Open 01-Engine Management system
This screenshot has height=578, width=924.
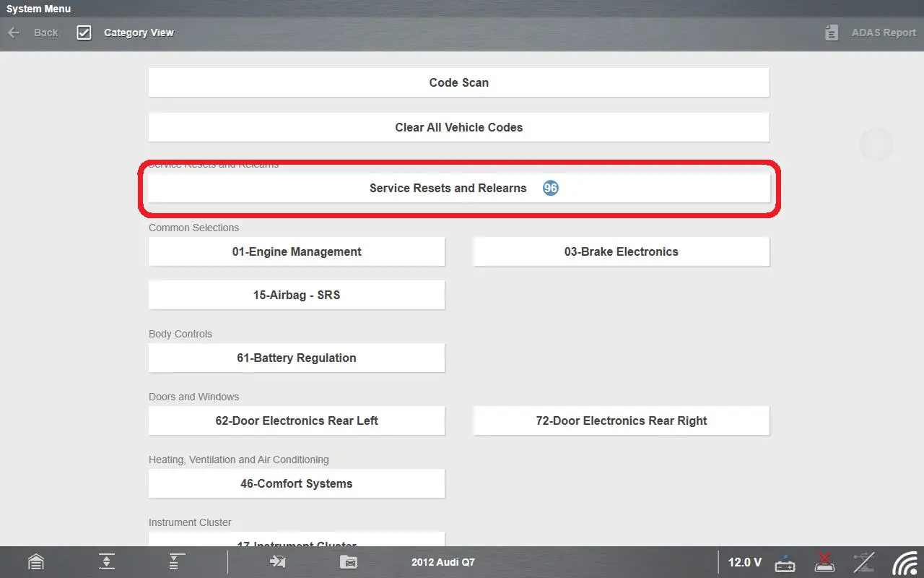pyautogui.click(x=296, y=251)
